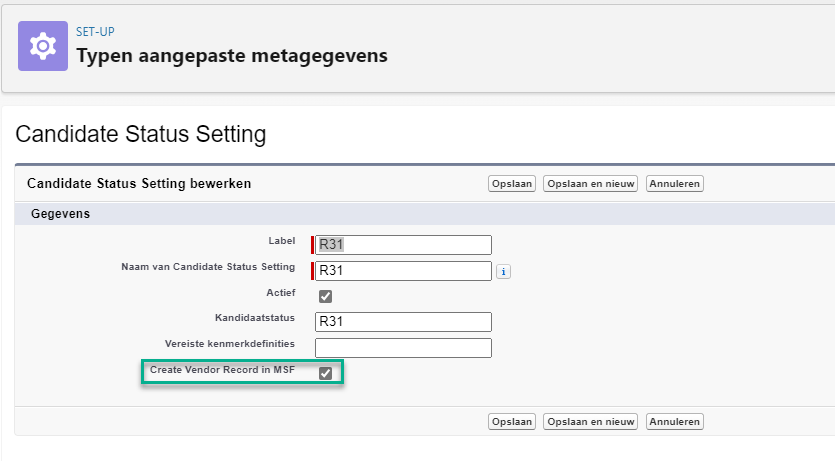The height and width of the screenshot is (461, 835).
Task: Click the empty Vereiste kenmerkdefinities field
Action: coord(403,348)
